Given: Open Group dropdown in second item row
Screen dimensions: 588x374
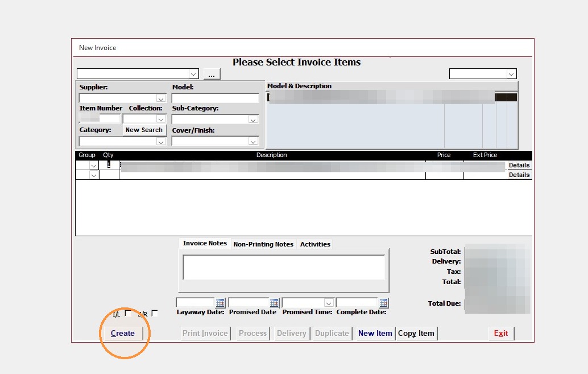Looking at the screenshot, I should (94, 175).
